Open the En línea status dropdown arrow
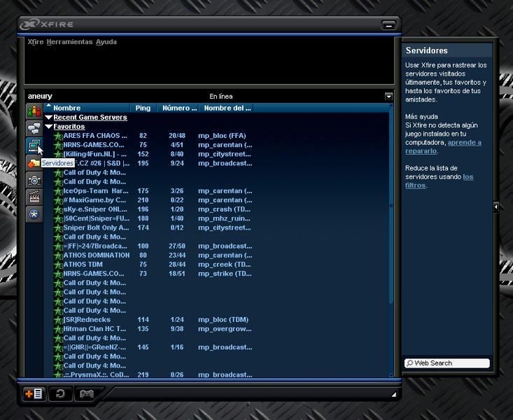Image resolution: width=513 pixels, height=420 pixels. click(x=388, y=96)
